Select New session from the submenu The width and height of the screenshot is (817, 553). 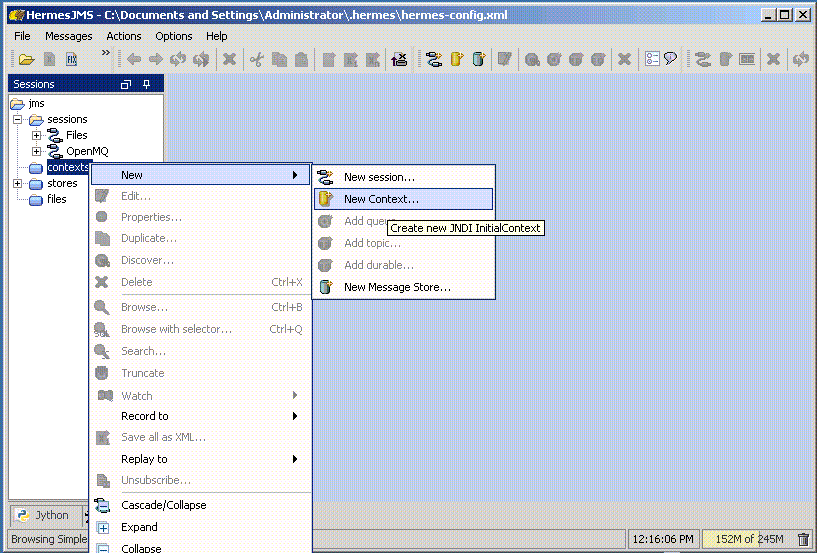pyautogui.click(x=379, y=177)
